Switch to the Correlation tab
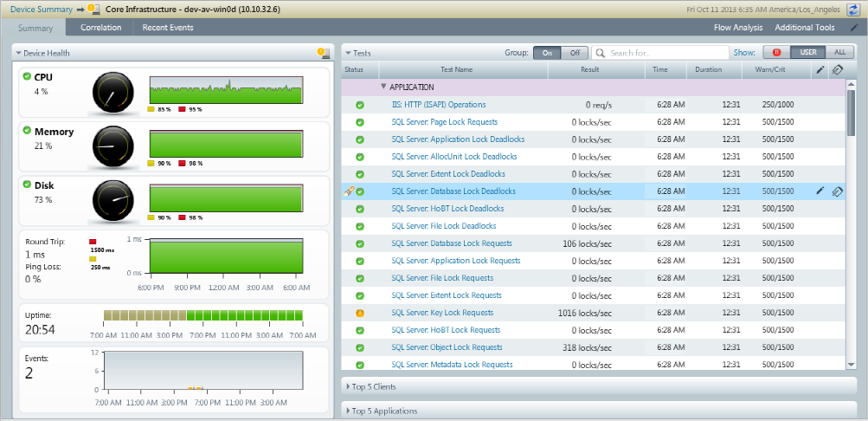The image size is (868, 421). click(100, 28)
